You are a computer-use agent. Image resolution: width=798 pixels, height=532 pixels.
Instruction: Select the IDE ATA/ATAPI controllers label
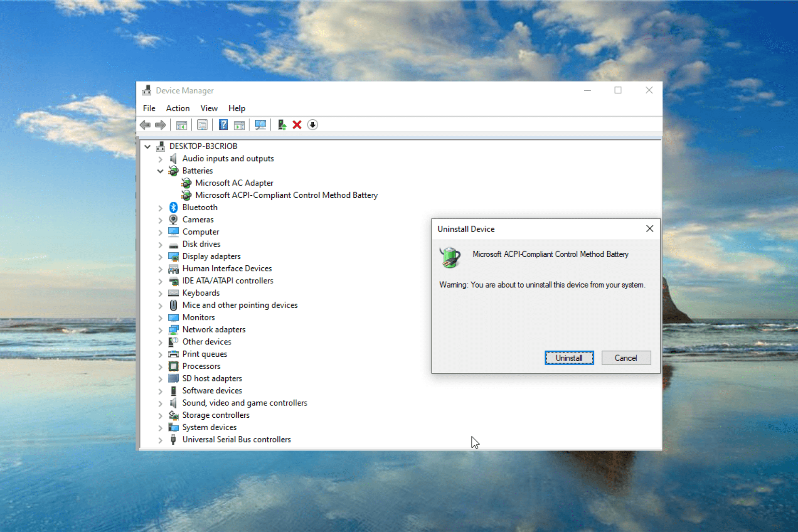point(228,281)
